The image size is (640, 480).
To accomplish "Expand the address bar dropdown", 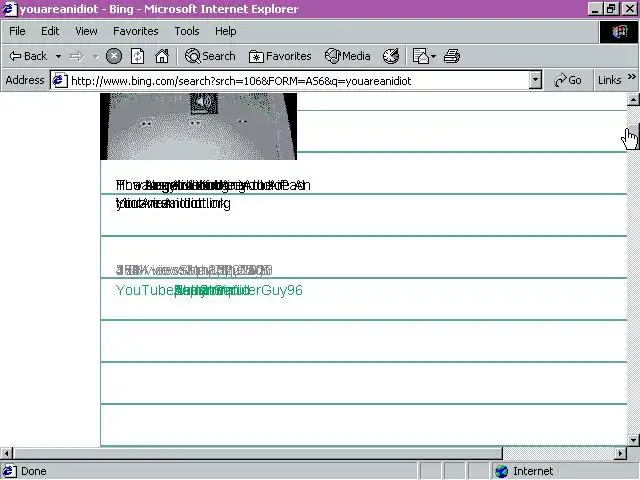I will (x=535, y=80).
